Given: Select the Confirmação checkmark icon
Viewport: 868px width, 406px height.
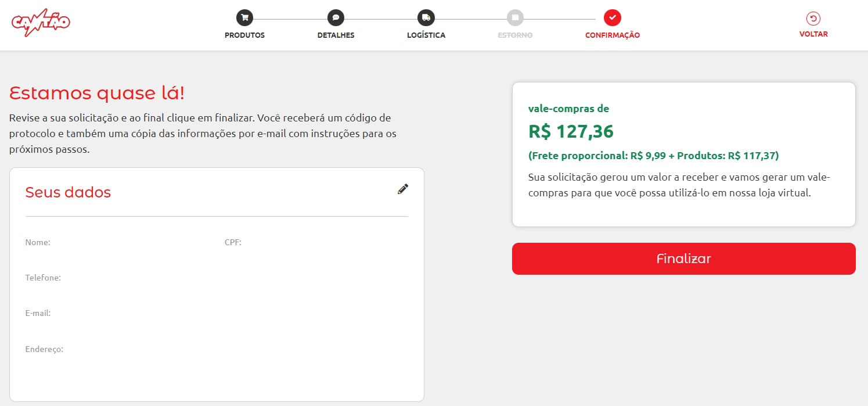Looking at the screenshot, I should [x=613, y=17].
